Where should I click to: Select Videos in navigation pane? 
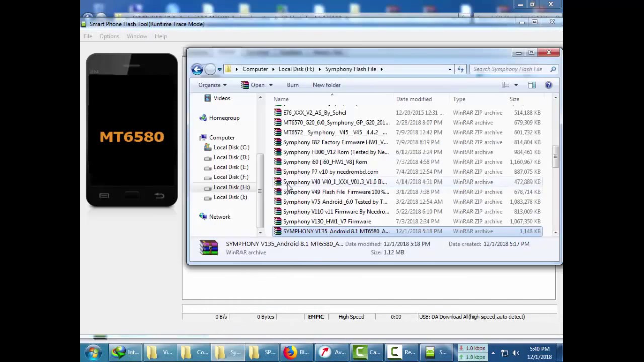tap(222, 98)
